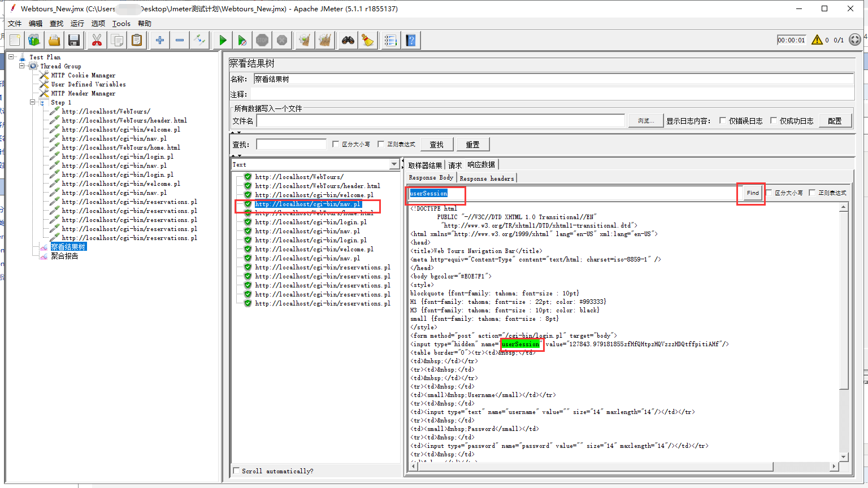Select the 察看结果树 tree node

(68, 247)
